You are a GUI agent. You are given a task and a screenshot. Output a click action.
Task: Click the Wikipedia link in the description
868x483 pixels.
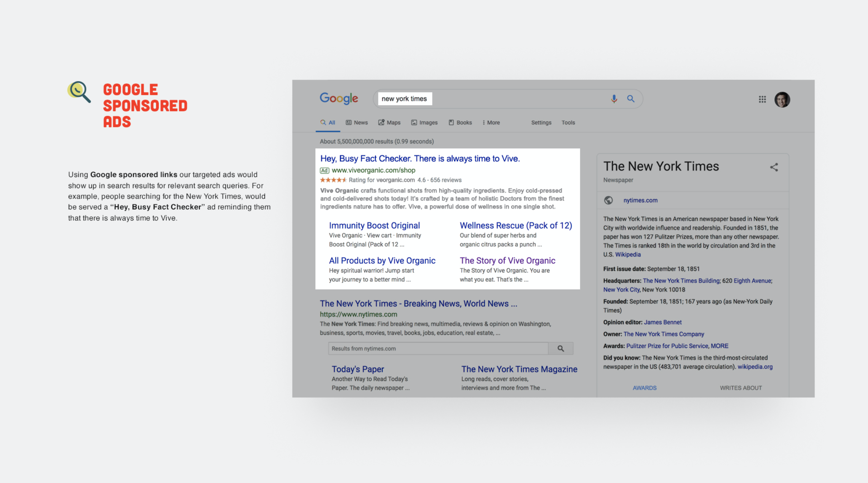[x=628, y=254]
